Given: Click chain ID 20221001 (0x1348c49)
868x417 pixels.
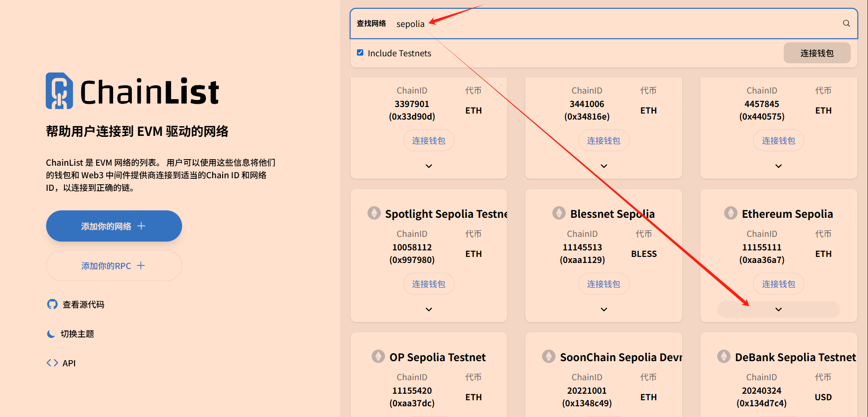Looking at the screenshot, I should coord(587,397).
